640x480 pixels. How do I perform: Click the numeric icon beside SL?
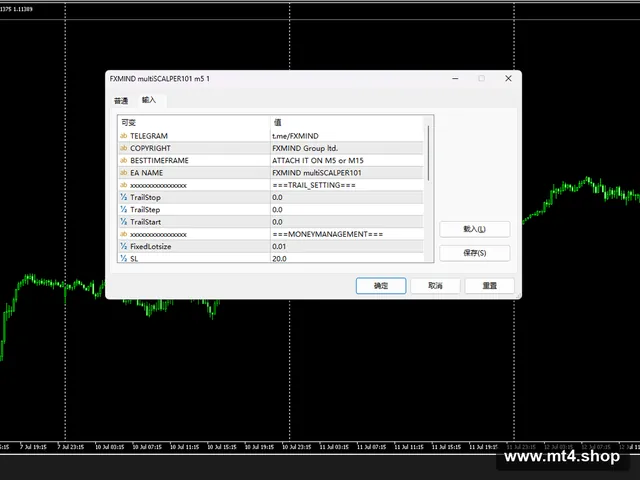point(124,258)
